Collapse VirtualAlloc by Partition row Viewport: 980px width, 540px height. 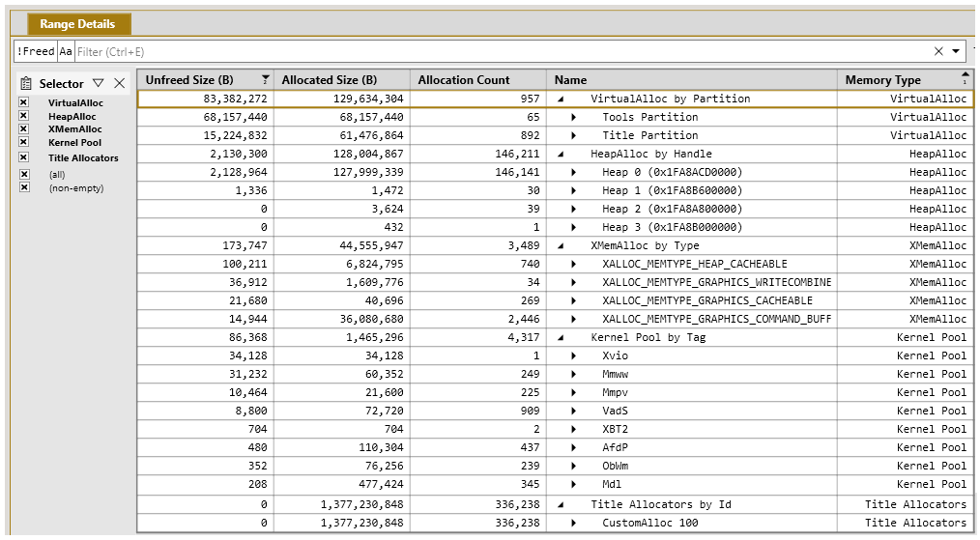tap(561, 99)
